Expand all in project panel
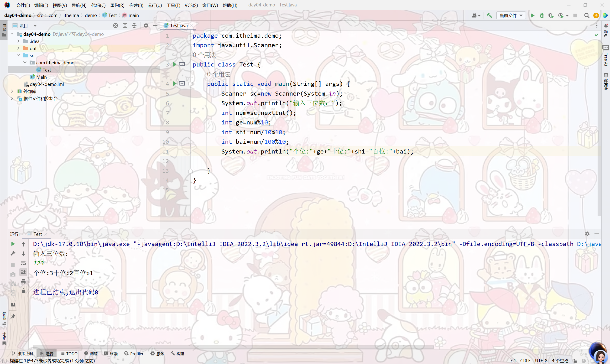The image size is (610, 364). tap(125, 26)
